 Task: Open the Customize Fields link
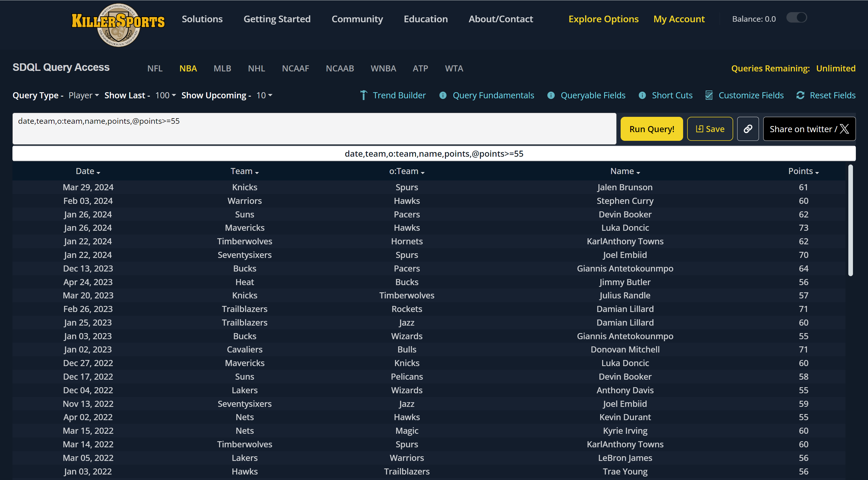751,95
